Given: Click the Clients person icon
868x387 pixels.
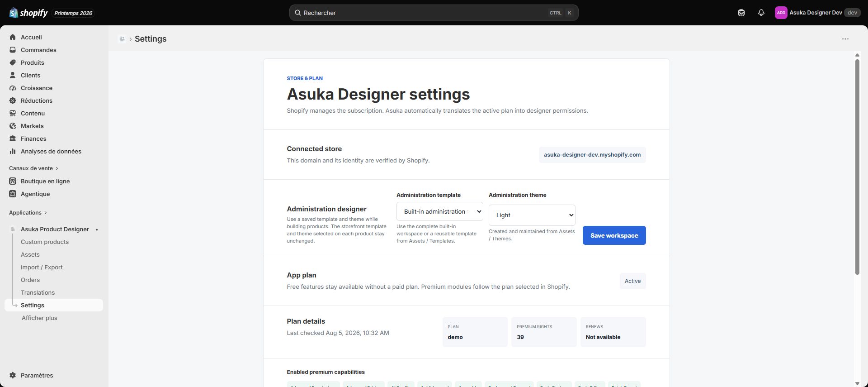Looking at the screenshot, I should pyautogui.click(x=13, y=75).
